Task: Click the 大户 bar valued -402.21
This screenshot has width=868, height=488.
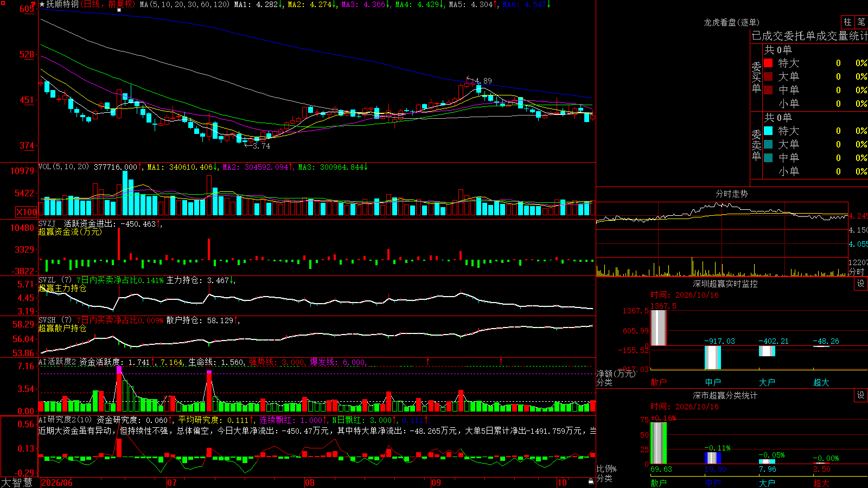Action: 767,351
